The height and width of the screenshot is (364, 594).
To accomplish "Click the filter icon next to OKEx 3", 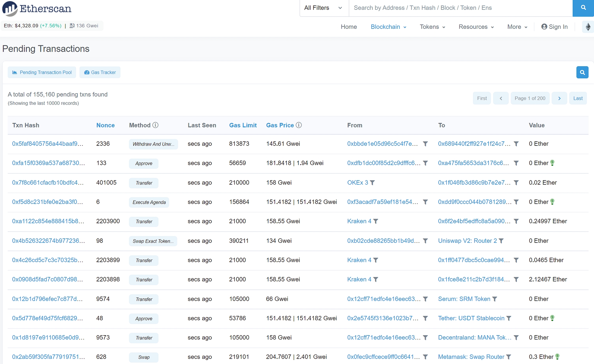I will pyautogui.click(x=372, y=183).
